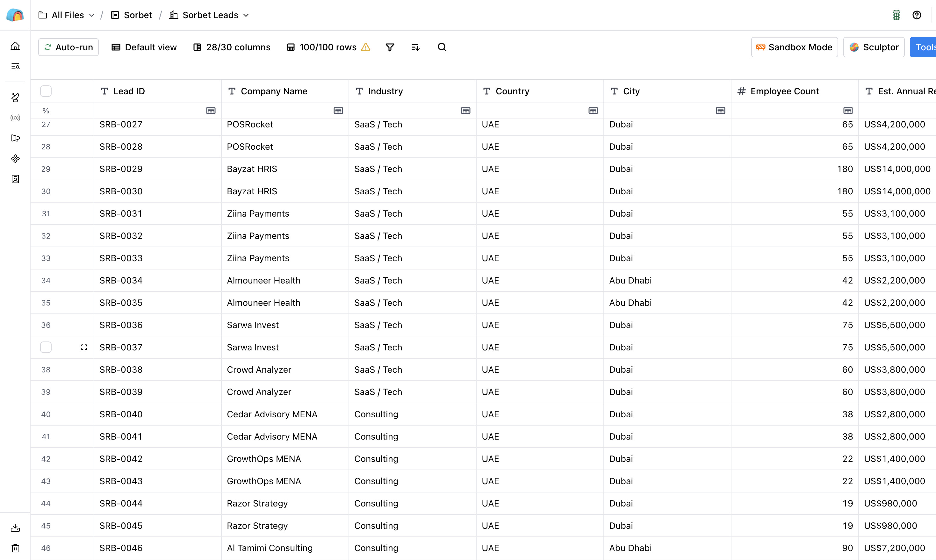Image resolution: width=936 pixels, height=560 pixels.
Task: Click the Lead ID column header
Action: (x=157, y=91)
